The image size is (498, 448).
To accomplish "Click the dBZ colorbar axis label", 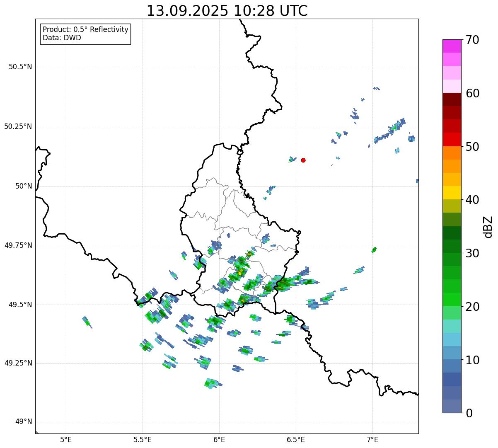I will coord(488,227).
